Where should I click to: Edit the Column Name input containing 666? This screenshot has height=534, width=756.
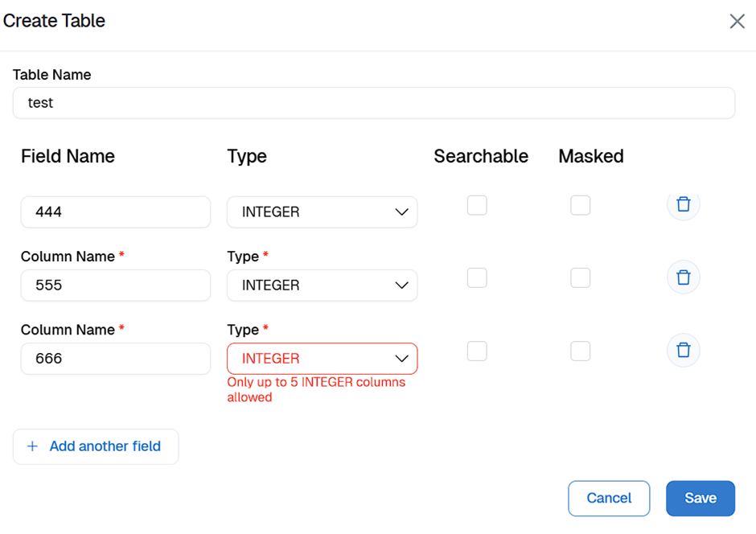tap(115, 359)
